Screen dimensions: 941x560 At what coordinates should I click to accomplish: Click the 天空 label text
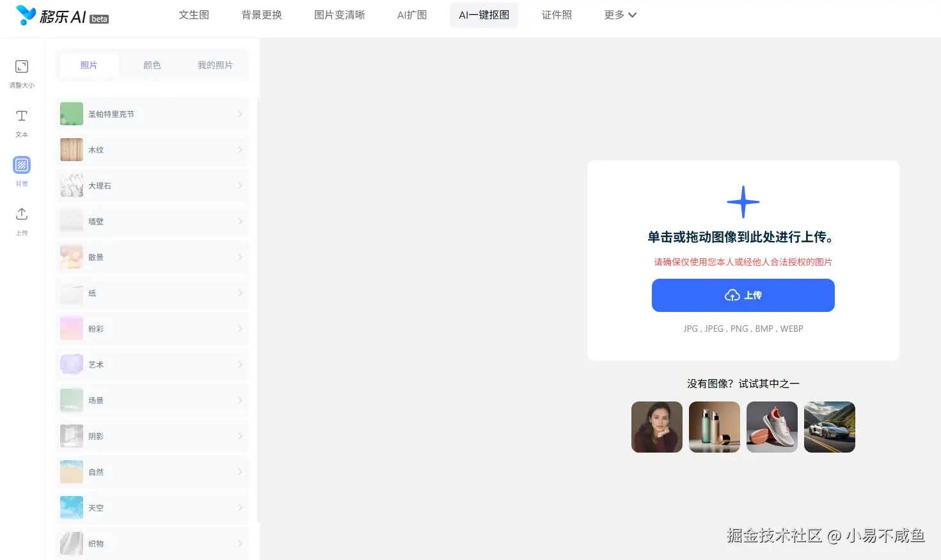[96, 508]
